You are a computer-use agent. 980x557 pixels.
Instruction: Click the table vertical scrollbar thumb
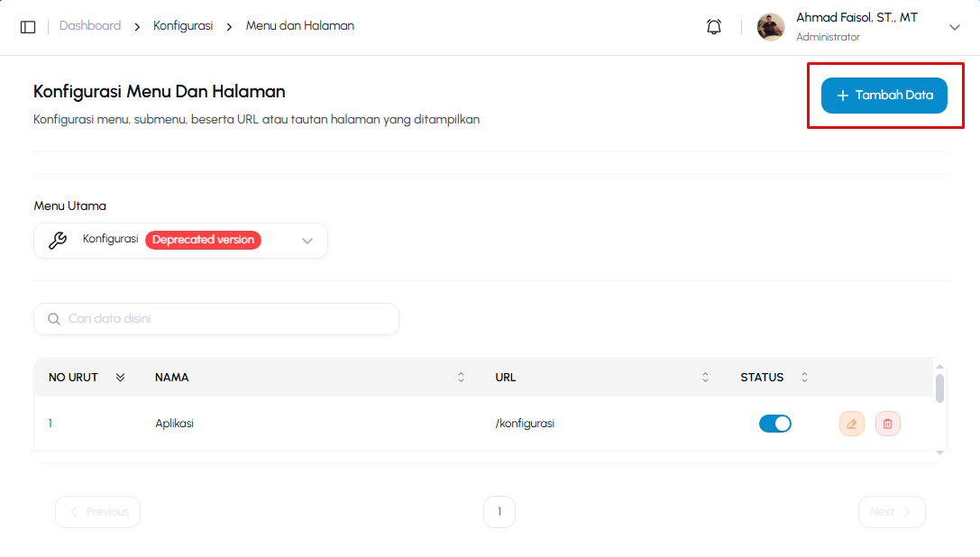[939, 388]
